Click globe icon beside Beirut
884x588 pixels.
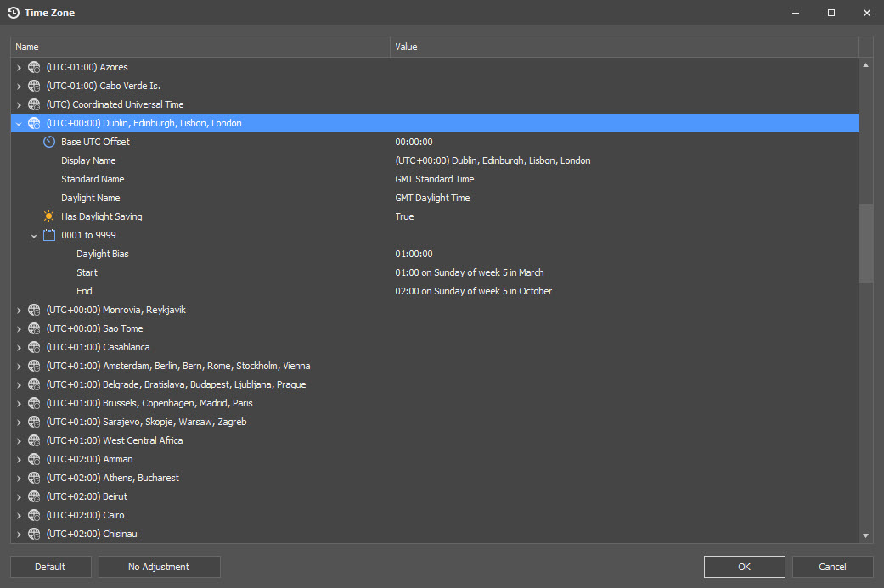pyautogui.click(x=34, y=496)
